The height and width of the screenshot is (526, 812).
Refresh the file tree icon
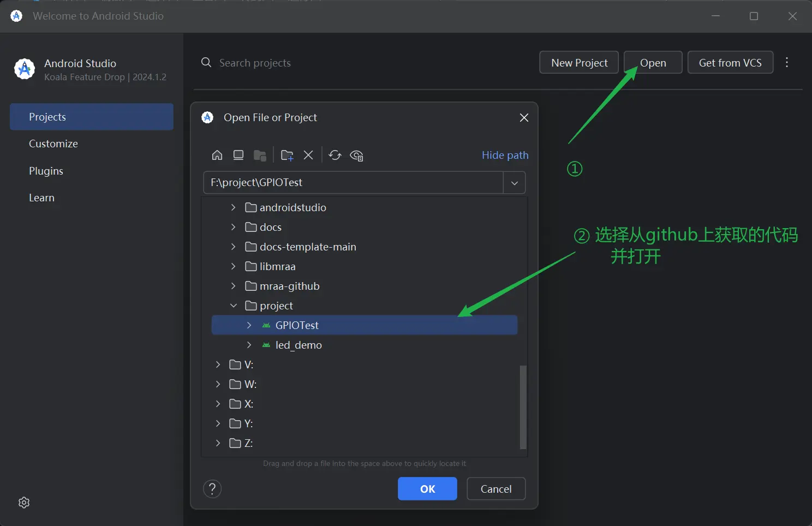tap(335, 156)
